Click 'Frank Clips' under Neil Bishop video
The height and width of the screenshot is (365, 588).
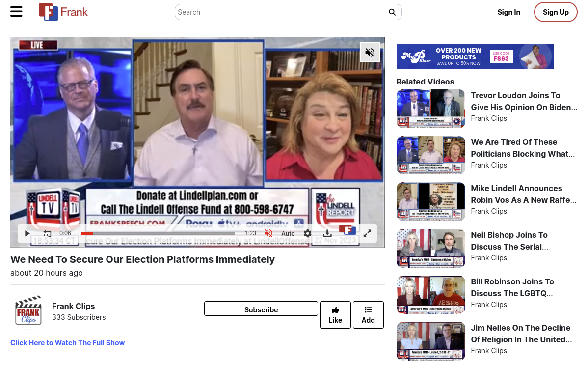click(489, 258)
